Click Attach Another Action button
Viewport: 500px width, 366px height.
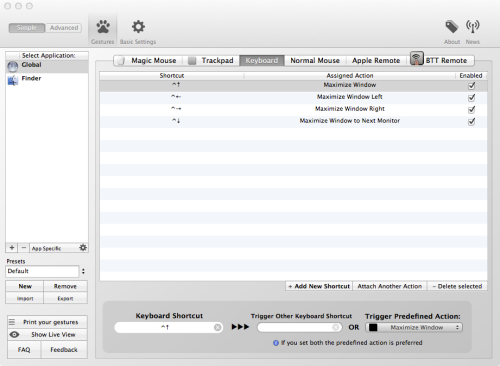click(390, 286)
